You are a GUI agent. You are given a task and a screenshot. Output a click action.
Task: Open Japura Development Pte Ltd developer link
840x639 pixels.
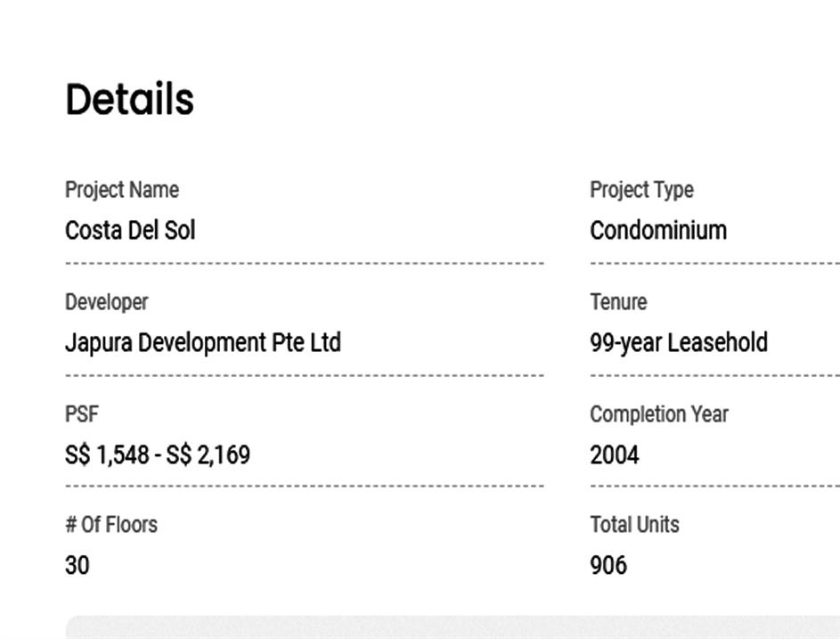[203, 343]
